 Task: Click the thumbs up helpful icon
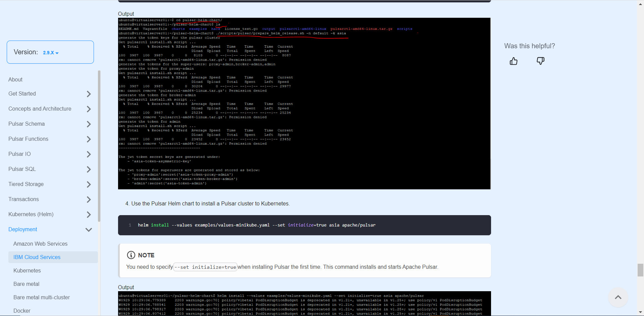coord(514,61)
